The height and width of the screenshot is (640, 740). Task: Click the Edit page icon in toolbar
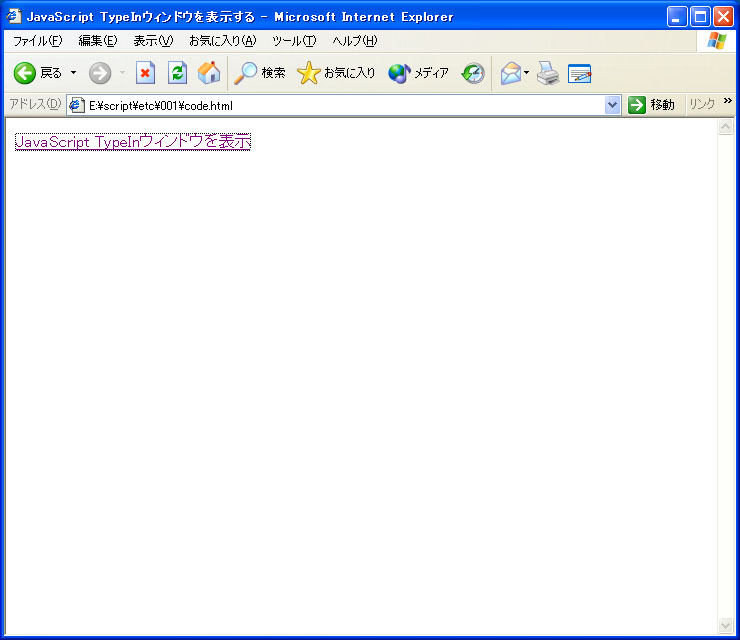[580, 73]
